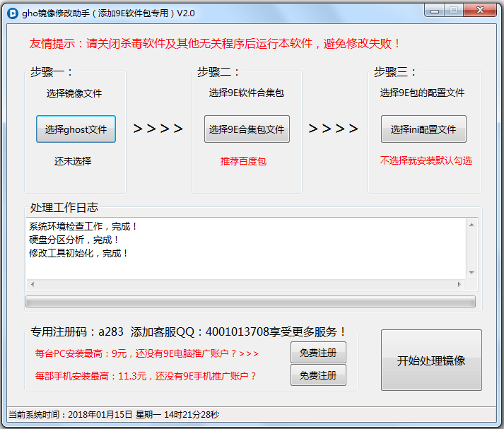The height and width of the screenshot is (429, 504).
Task: Click 免费注册 for 9E PC promotion account
Action: 318,352
